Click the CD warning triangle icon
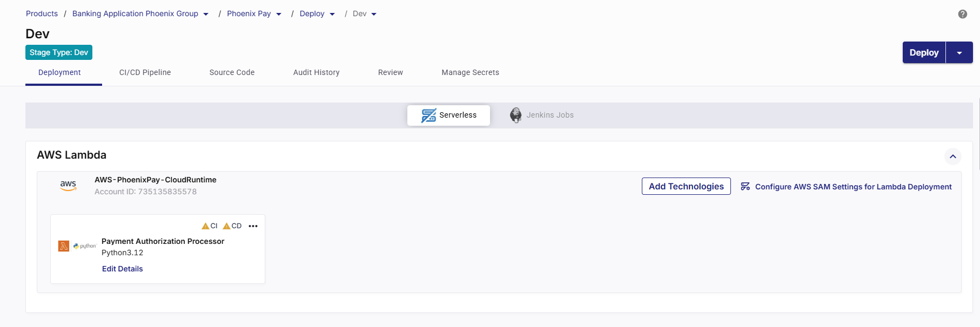The image size is (980, 327). click(226, 226)
